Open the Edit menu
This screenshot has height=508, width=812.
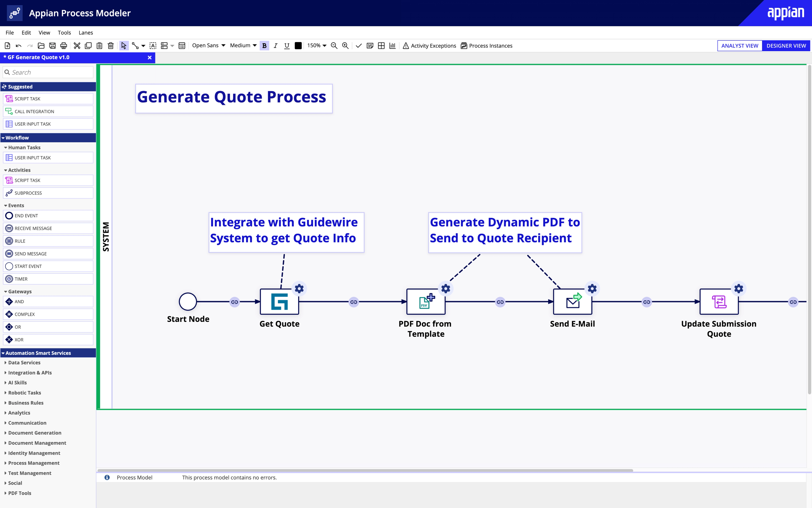(26, 33)
